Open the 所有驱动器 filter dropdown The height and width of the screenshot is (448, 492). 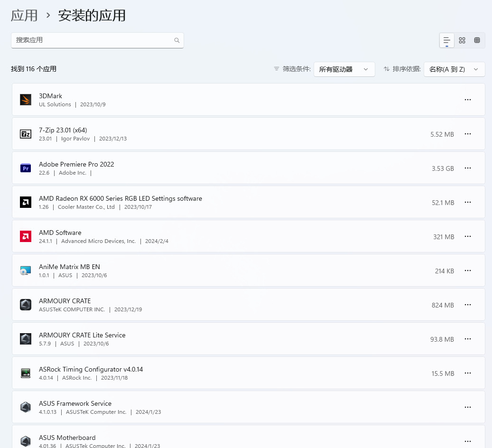click(x=344, y=69)
